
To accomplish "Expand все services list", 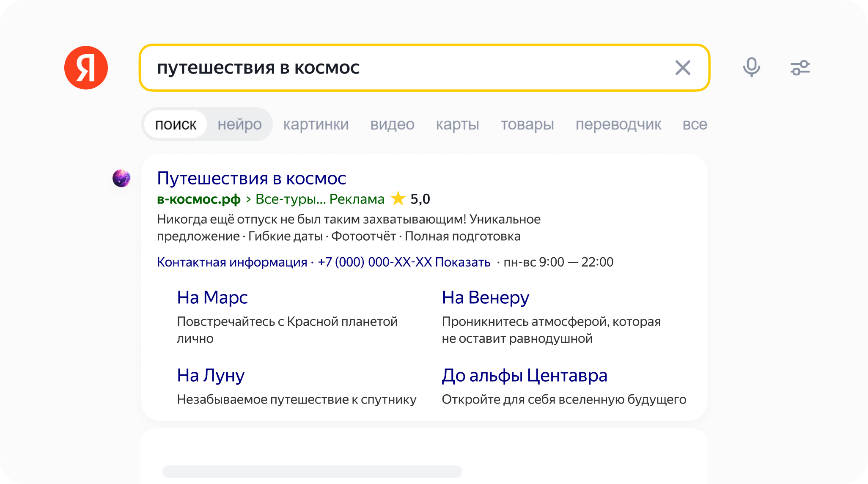I will coord(695,124).
